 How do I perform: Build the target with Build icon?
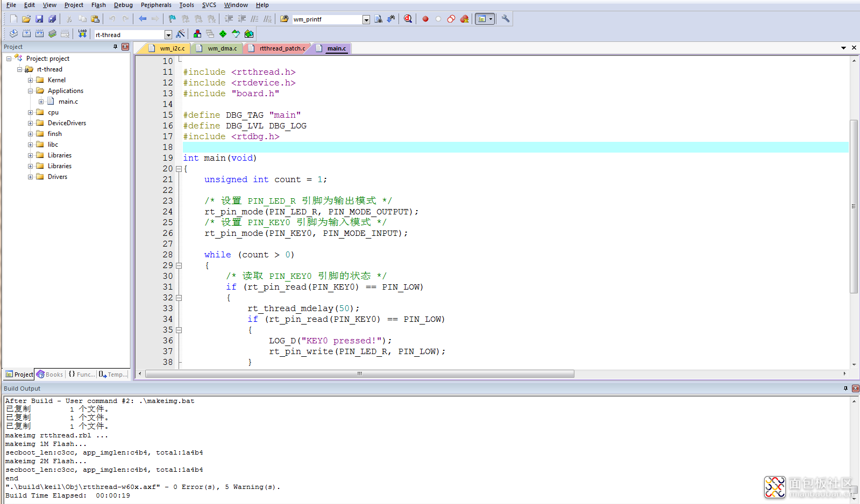pyautogui.click(x=27, y=34)
